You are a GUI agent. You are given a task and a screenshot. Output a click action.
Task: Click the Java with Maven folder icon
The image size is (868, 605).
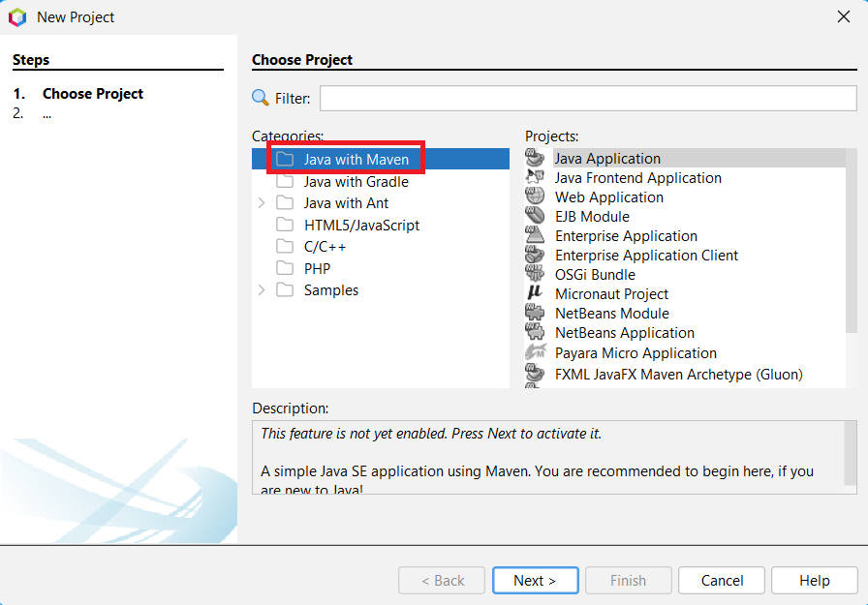coord(285,160)
